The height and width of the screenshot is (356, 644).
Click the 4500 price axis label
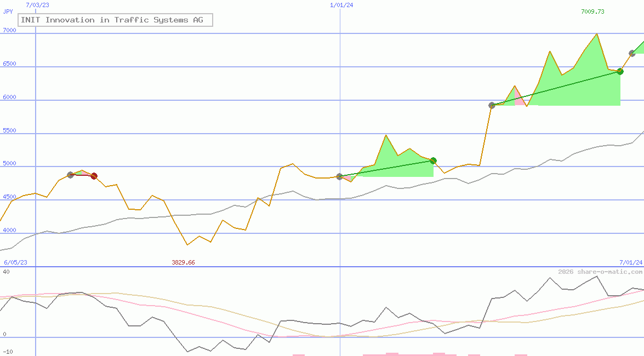[9, 197]
